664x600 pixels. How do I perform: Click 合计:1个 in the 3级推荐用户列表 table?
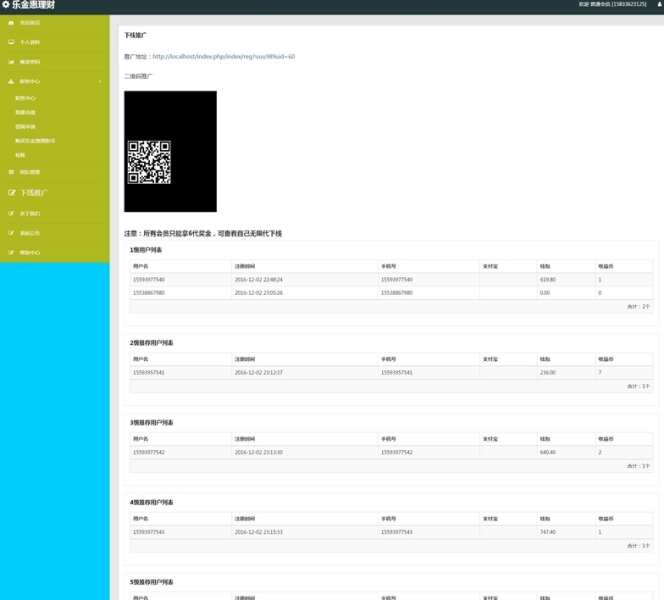pos(638,466)
